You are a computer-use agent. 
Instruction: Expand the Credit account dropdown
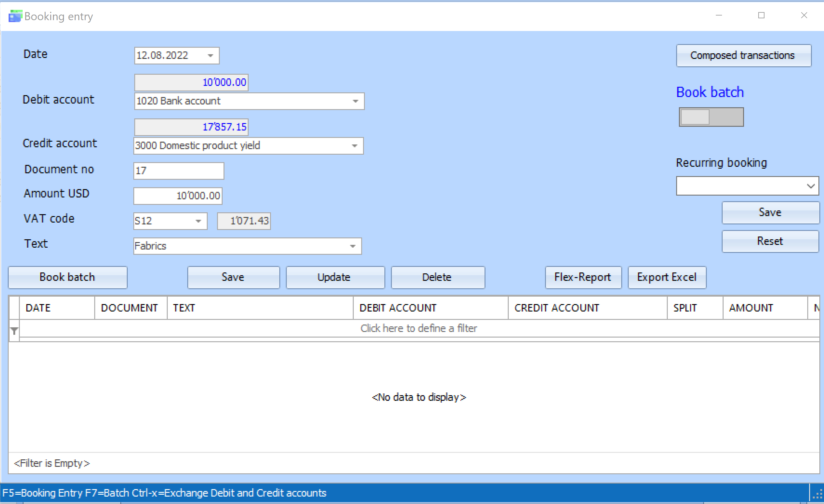(x=354, y=146)
